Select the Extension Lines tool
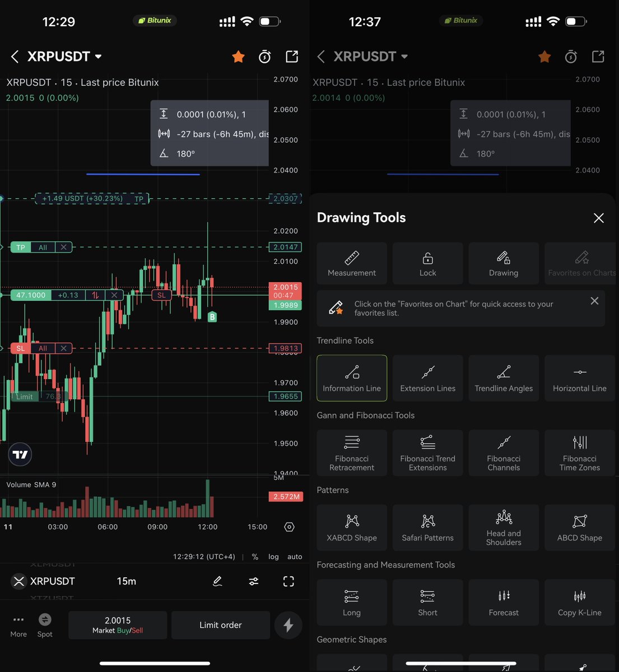 (428, 378)
